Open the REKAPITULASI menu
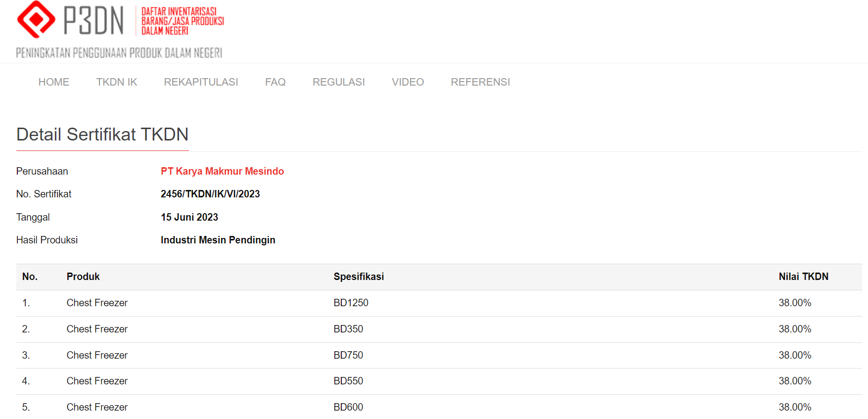Image resolution: width=868 pixels, height=419 pixels. [201, 82]
